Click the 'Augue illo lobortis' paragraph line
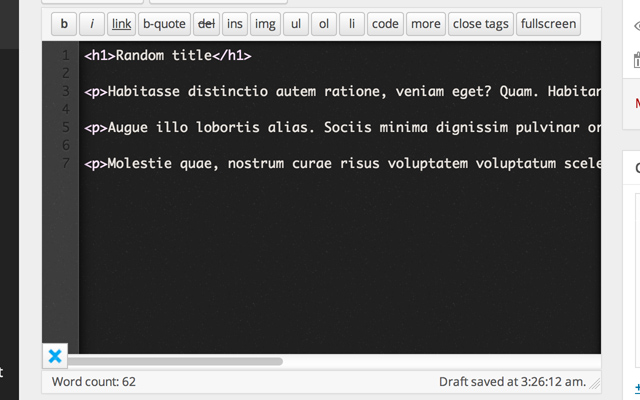The width and height of the screenshot is (640, 400). pos(342,127)
